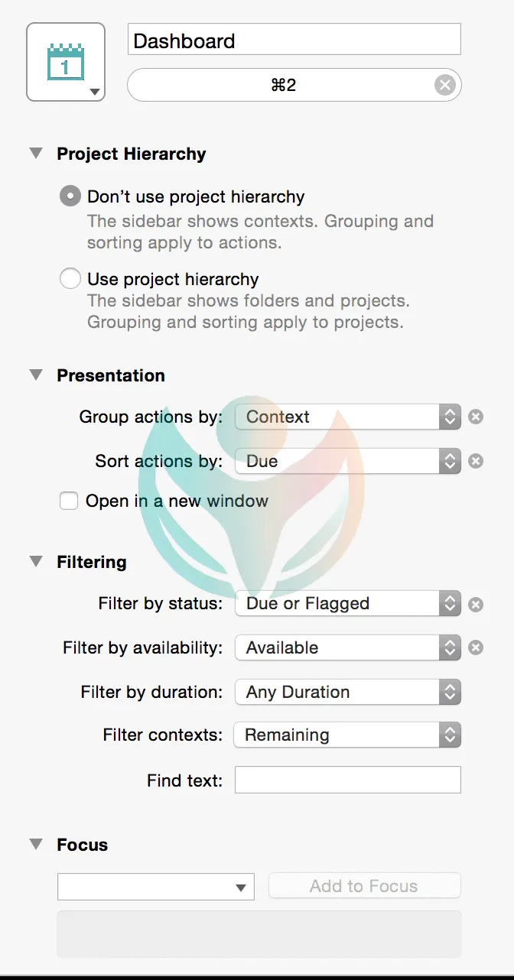Click the Dashboard perspective name field

click(294, 41)
